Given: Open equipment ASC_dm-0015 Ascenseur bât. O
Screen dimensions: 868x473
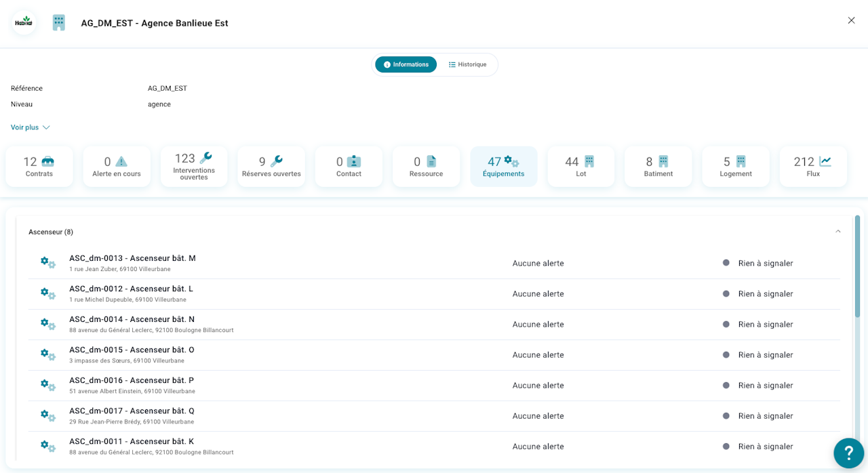Looking at the screenshot, I should (434, 355).
